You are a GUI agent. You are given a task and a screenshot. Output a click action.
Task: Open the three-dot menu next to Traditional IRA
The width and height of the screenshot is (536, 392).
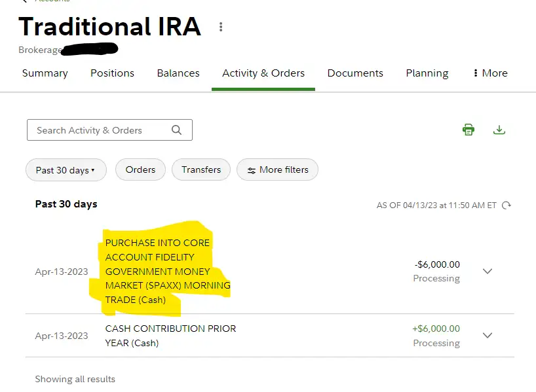coord(221,27)
